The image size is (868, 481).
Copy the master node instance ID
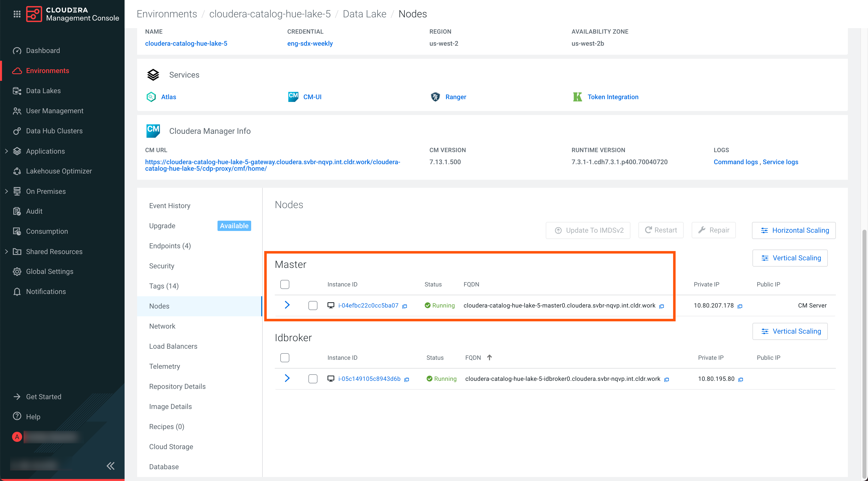tap(405, 306)
